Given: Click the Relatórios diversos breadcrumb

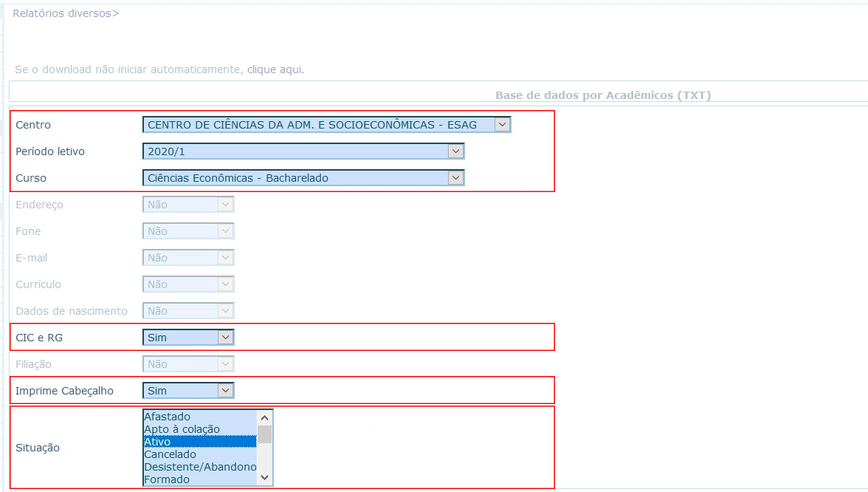Looking at the screenshot, I should tap(65, 13).
